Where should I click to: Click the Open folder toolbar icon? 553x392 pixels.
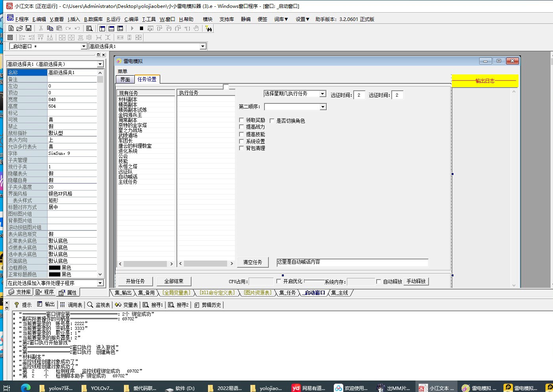pyautogui.click(x=19, y=28)
